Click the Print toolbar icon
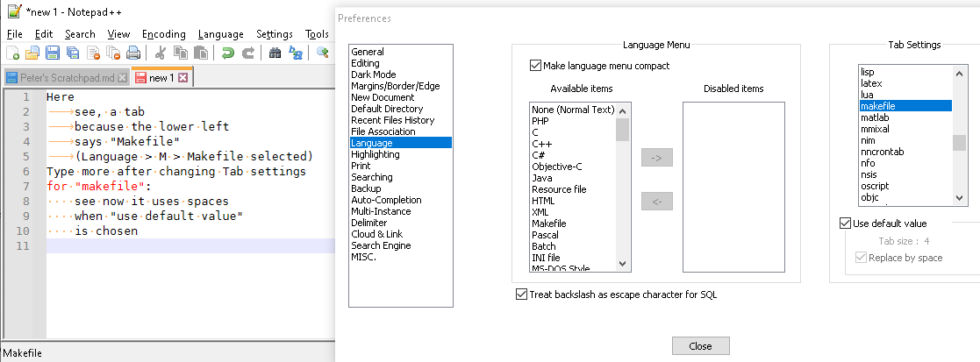980x362 pixels. (133, 53)
